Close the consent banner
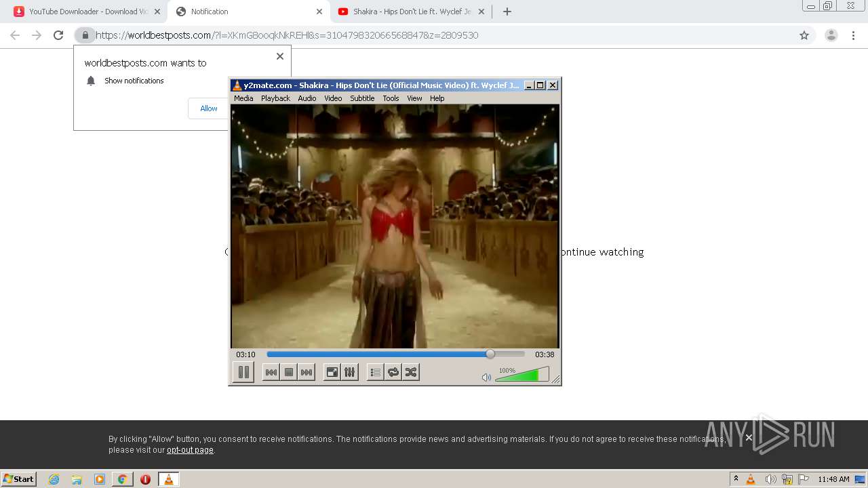 pyautogui.click(x=749, y=438)
